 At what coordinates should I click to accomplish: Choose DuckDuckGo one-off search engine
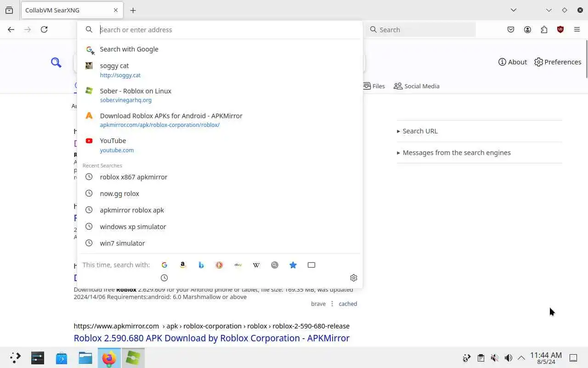click(220, 265)
